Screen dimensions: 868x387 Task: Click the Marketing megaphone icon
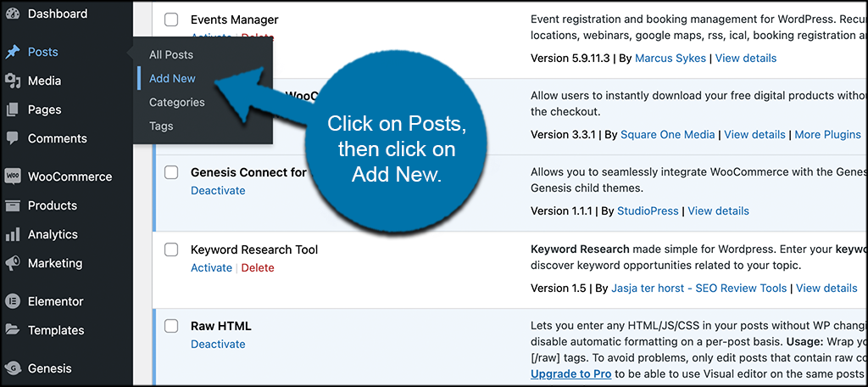pyautogui.click(x=13, y=263)
